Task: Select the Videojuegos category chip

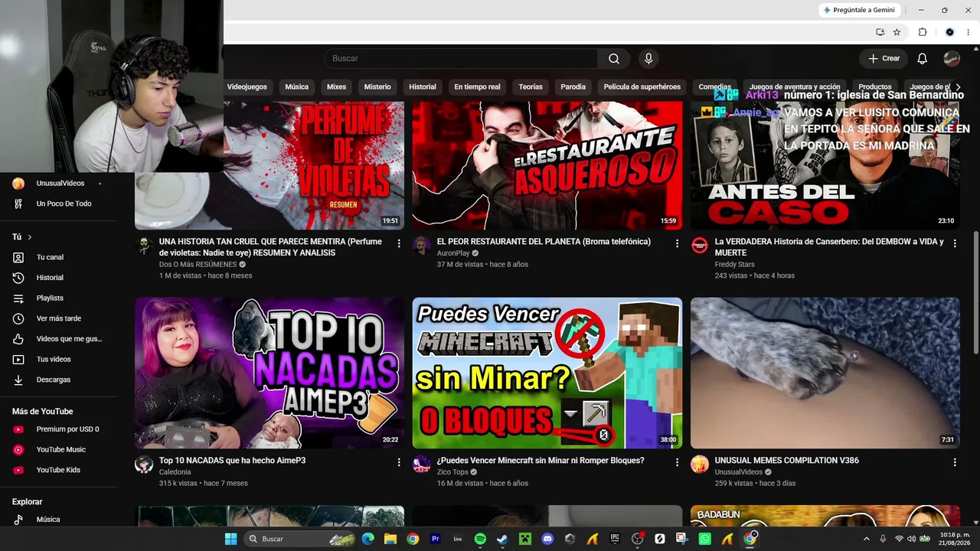Action: point(247,87)
